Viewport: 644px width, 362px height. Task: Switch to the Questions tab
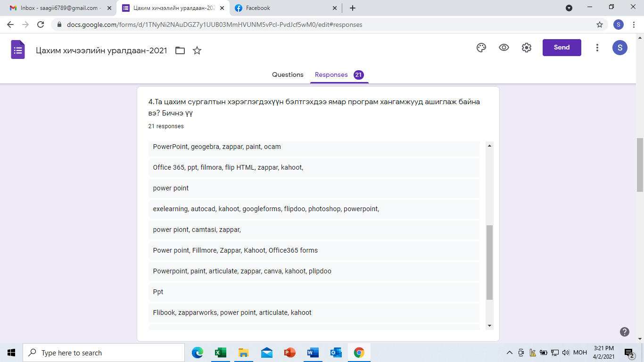point(288,74)
